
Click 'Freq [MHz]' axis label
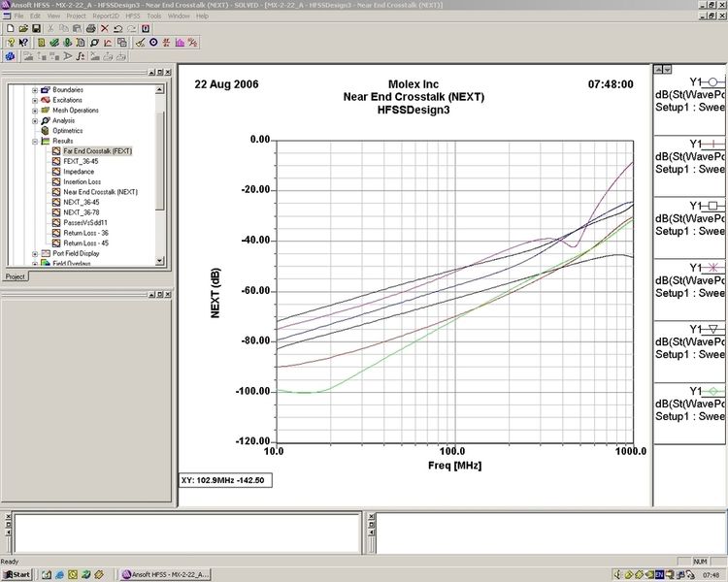coord(454,466)
